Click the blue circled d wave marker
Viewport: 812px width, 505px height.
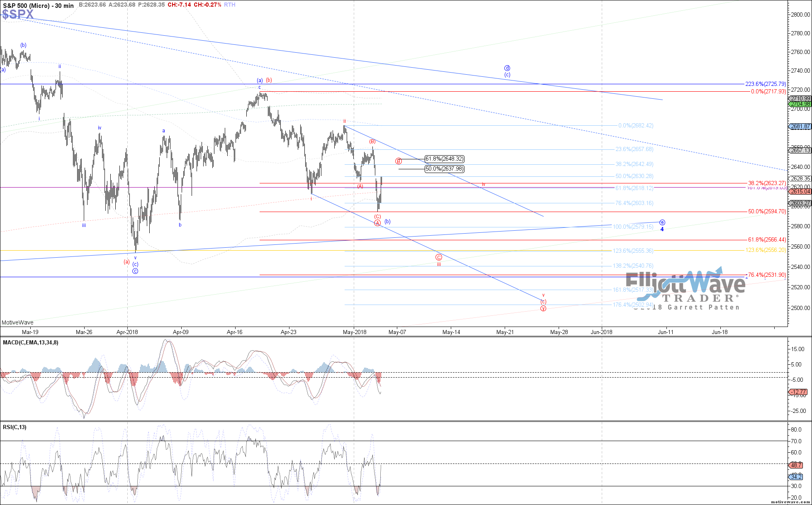[x=507, y=68]
